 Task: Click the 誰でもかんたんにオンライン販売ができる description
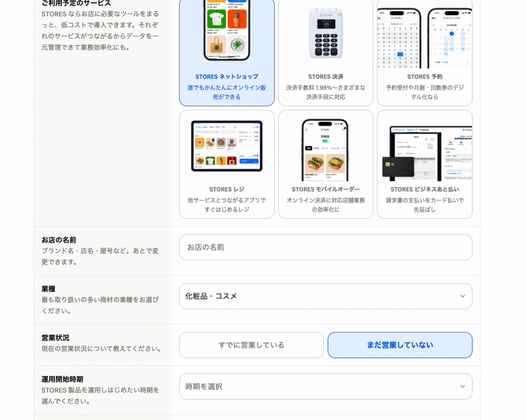pyautogui.click(x=227, y=92)
